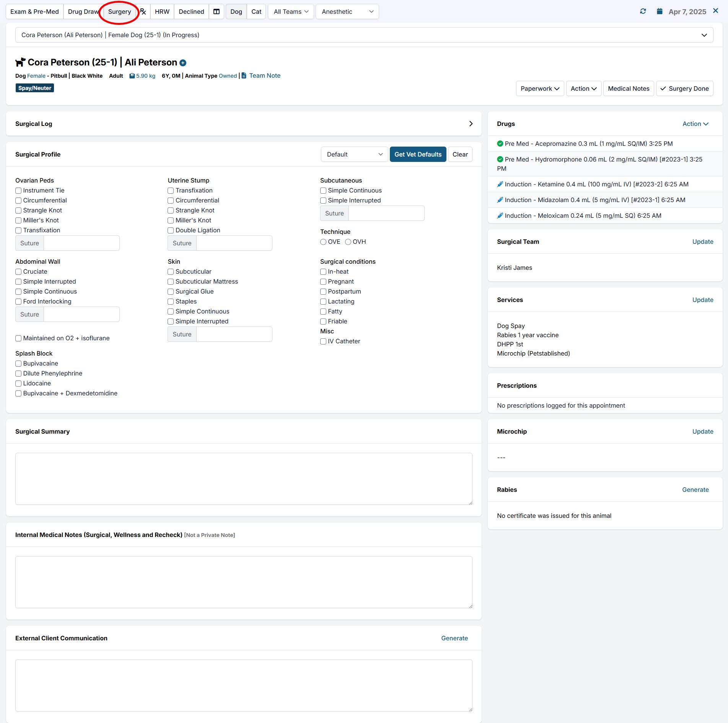Image resolution: width=728 pixels, height=723 pixels.
Task: Click the Rx prescription icon tab
Action: point(143,11)
